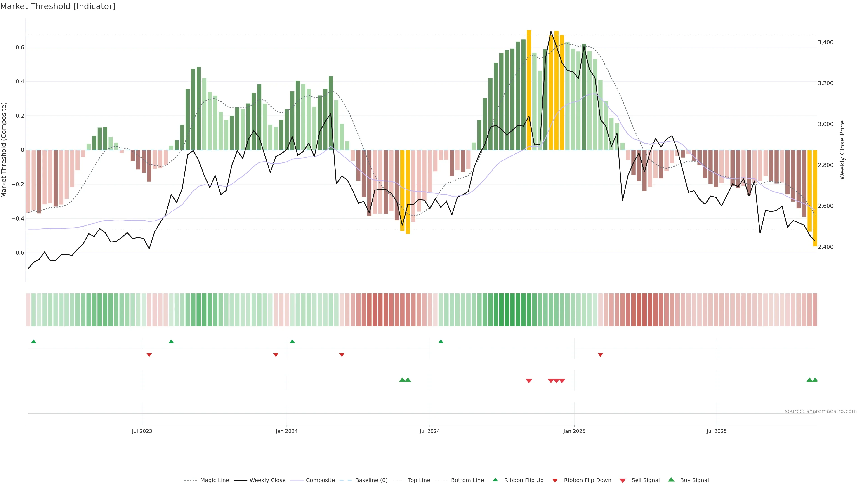Toggle Weekly Close series in legend

coord(267,480)
